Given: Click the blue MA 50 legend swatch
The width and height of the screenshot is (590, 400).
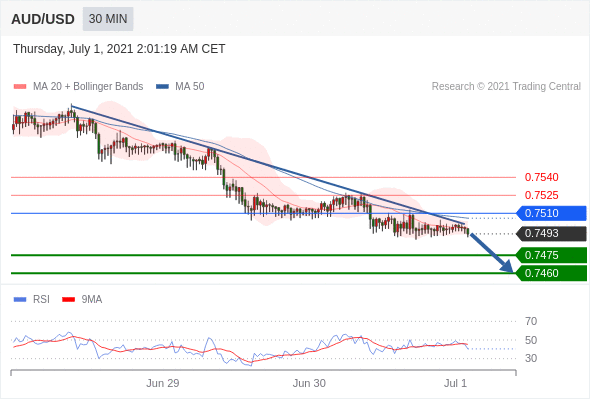Looking at the screenshot, I should 162,87.
